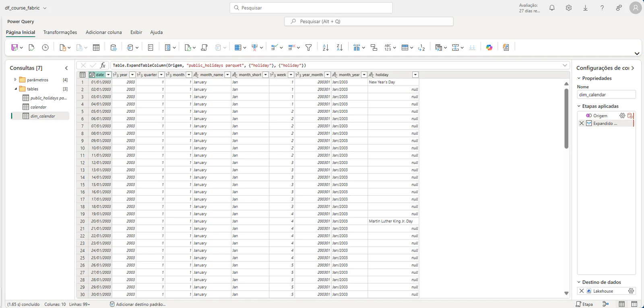Open Lakehouse destination settings gear
Viewport: 644px width, 308px height.
click(631, 291)
